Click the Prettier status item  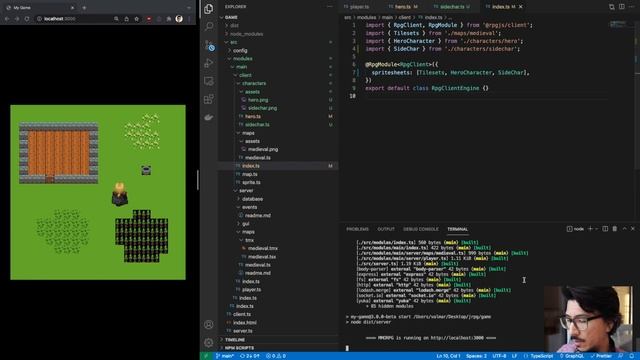point(601,356)
